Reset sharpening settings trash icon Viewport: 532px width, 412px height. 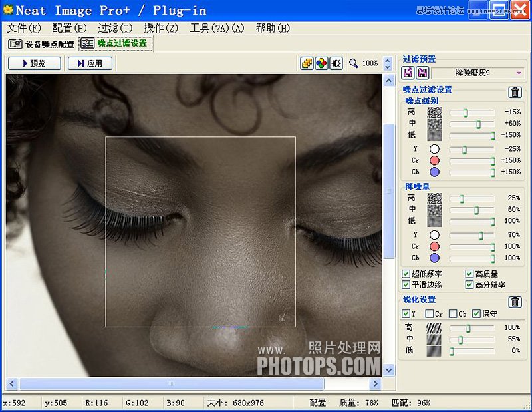515,302
